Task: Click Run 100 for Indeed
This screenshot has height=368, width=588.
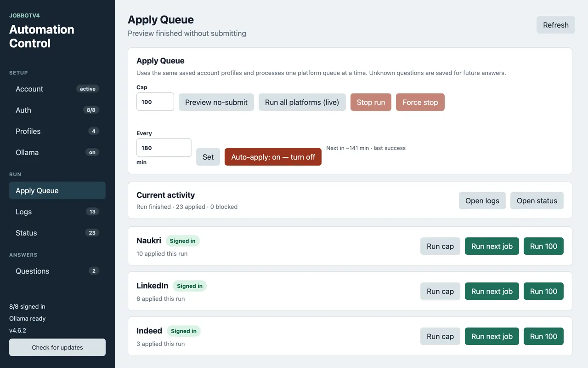Action: (x=543, y=336)
